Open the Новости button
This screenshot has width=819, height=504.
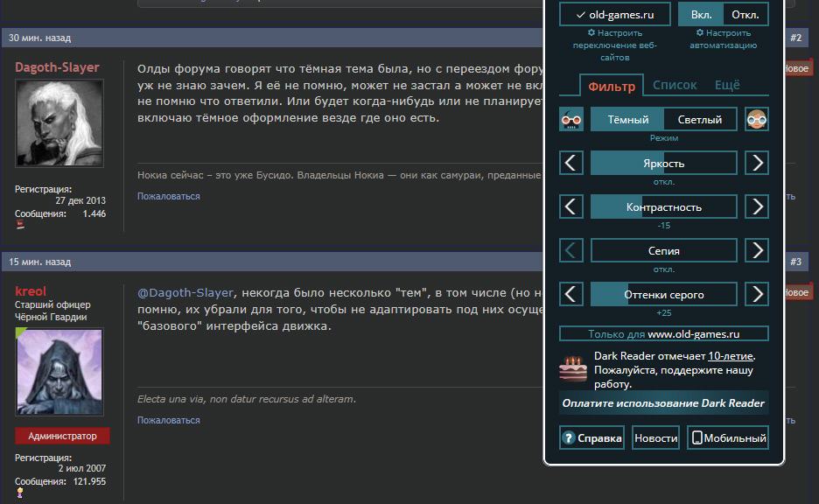(655, 437)
